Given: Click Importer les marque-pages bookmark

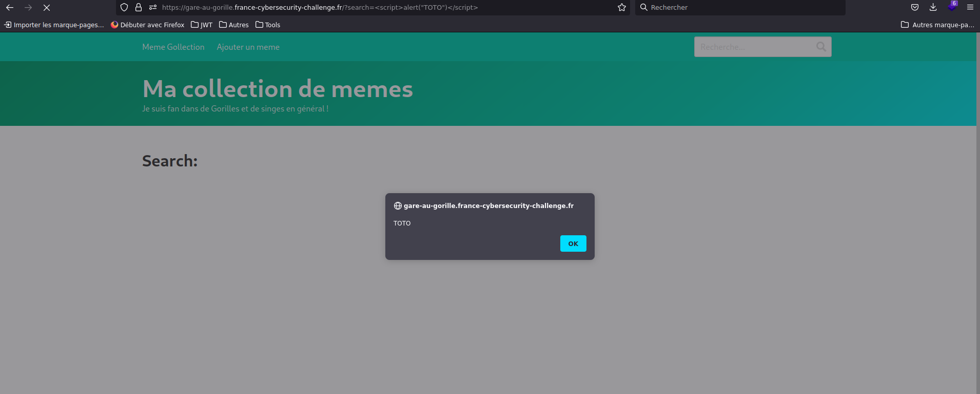Looking at the screenshot, I should coord(54,25).
